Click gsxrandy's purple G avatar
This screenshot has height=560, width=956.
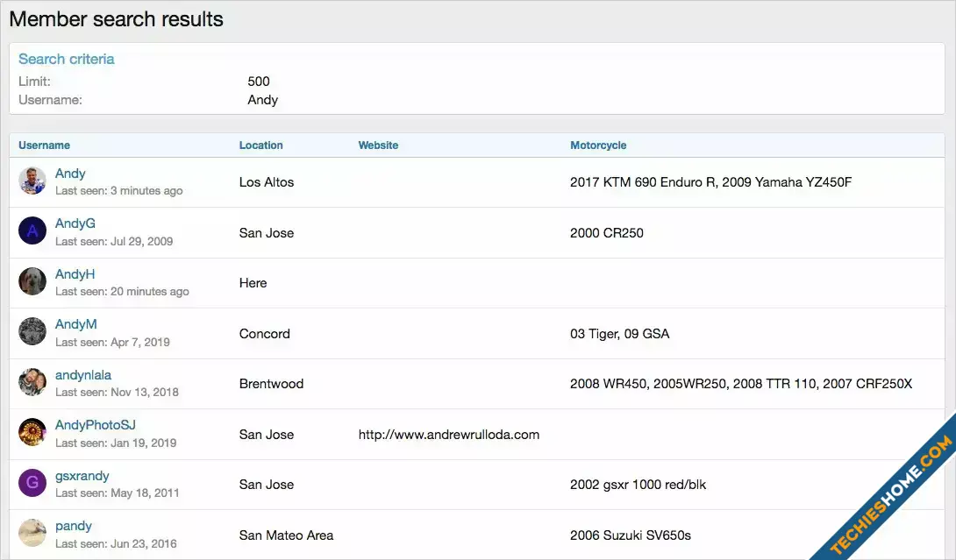32,483
